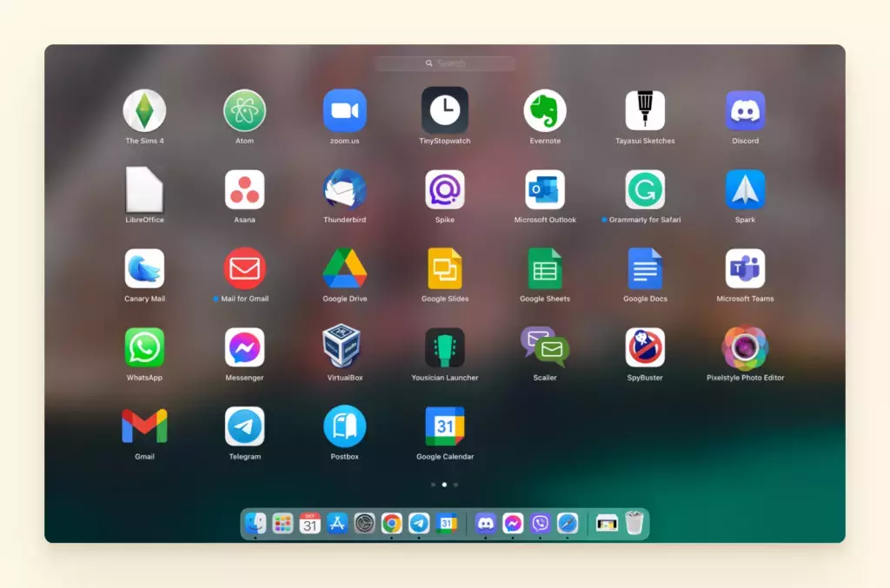Open App Store from the Dock
The image size is (890, 588).
click(337, 524)
